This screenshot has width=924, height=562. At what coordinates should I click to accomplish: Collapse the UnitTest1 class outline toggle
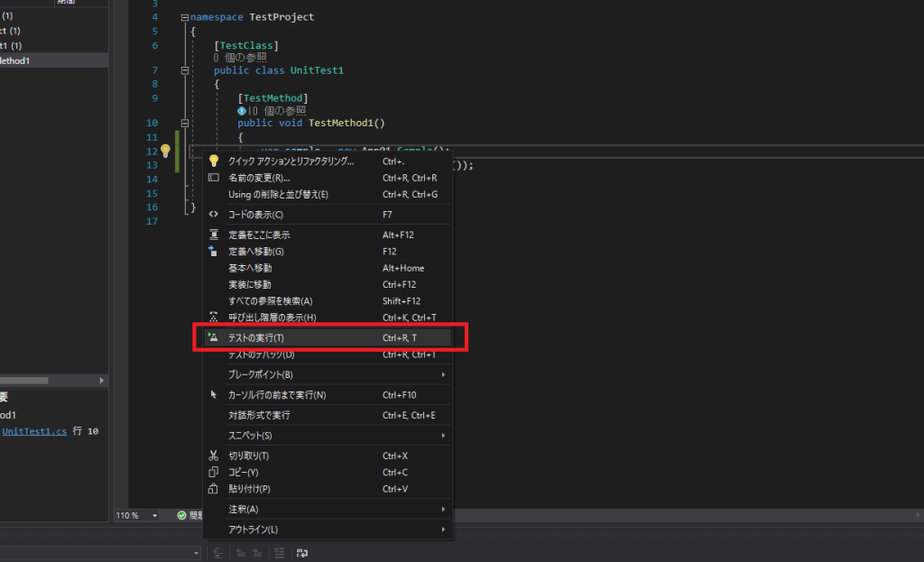[x=184, y=70]
